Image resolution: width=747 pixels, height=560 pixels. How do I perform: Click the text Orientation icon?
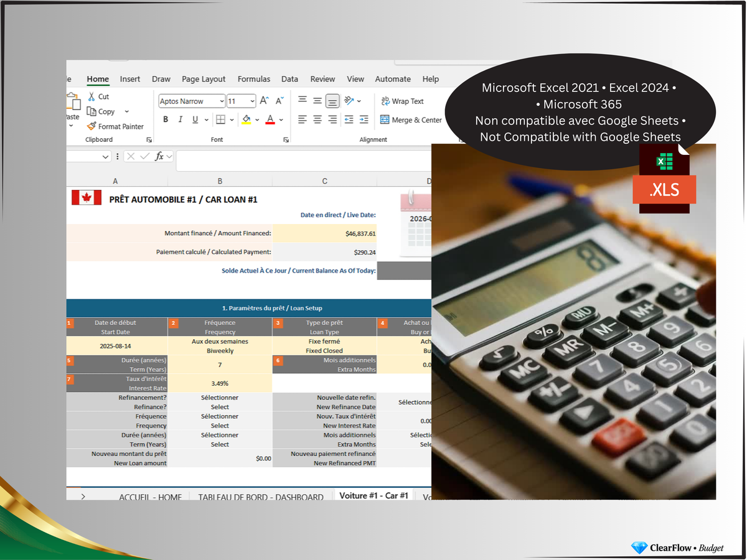click(349, 101)
